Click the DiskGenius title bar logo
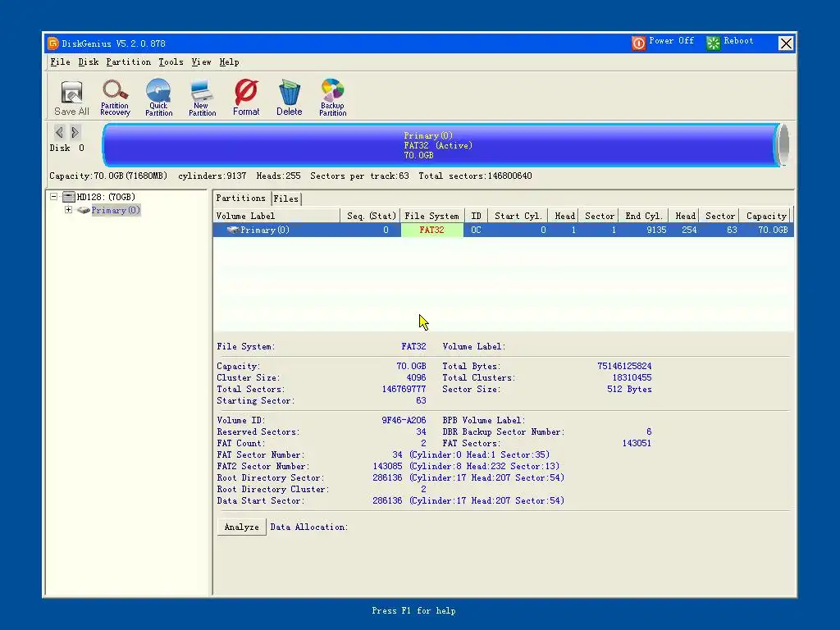This screenshot has width=840, height=630. 52,43
